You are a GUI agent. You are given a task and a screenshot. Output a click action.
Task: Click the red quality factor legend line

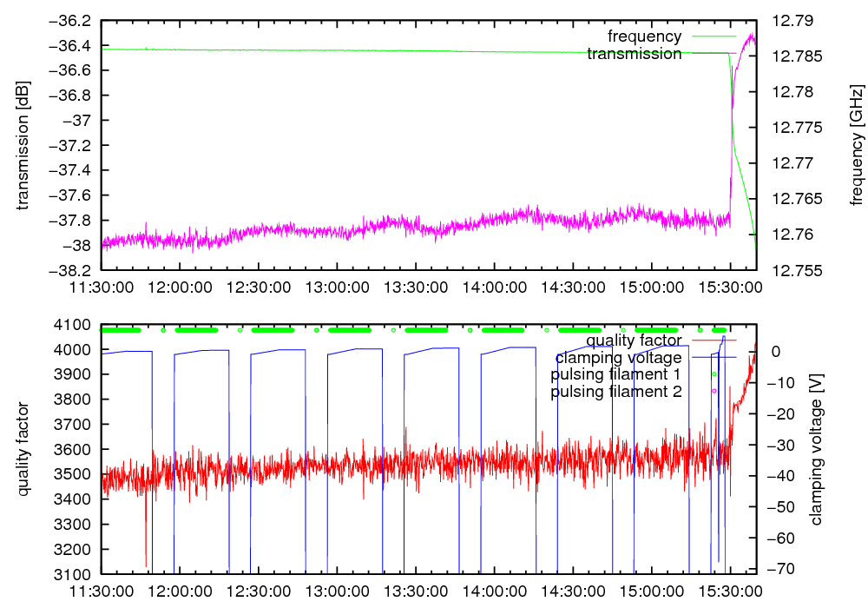pos(712,340)
